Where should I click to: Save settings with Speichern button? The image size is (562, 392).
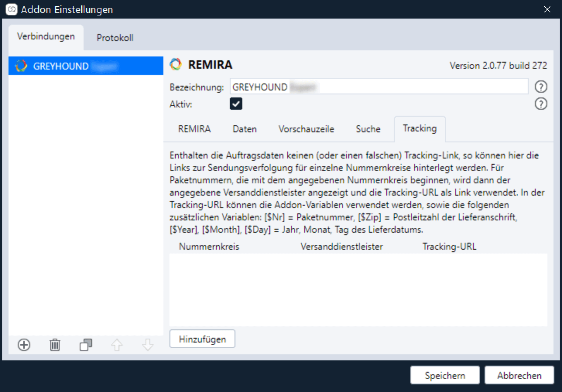coord(445,375)
